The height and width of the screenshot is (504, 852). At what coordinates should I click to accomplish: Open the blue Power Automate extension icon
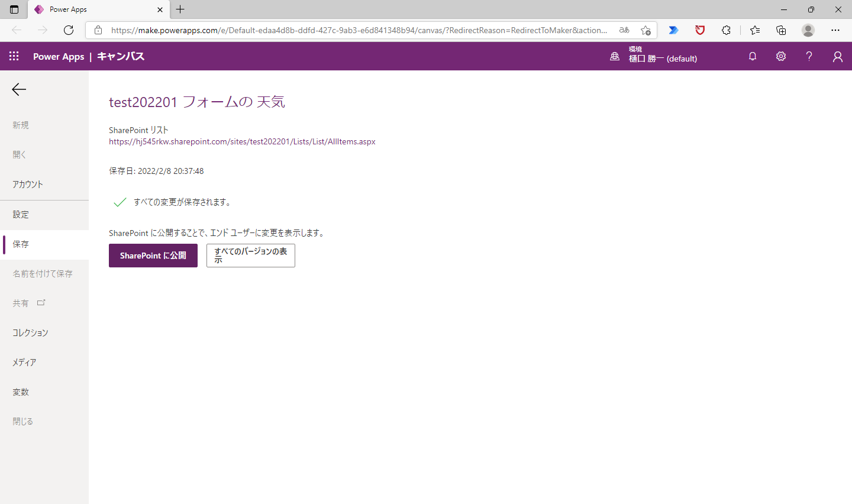[x=673, y=30]
